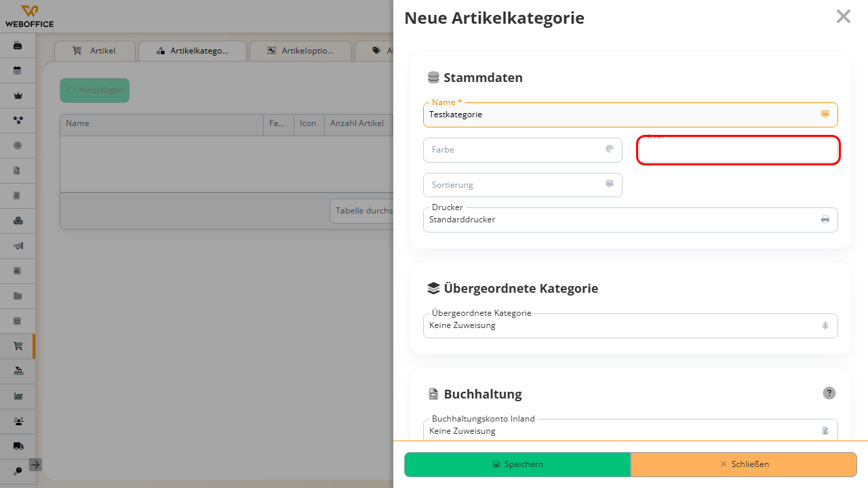Open the cash register icon in the sidebar
The height and width of the screenshot is (488, 868).
click(x=18, y=45)
